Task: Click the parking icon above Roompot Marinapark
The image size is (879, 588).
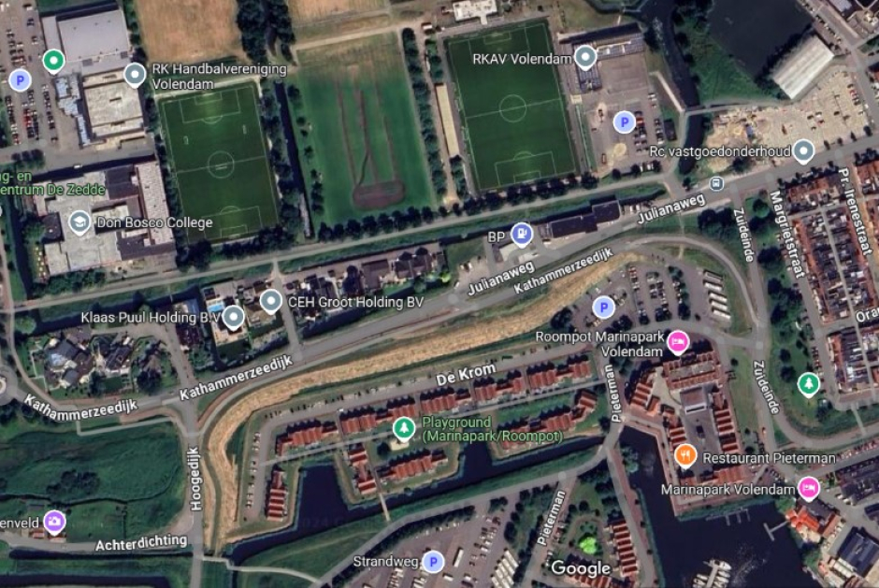Action: pyautogui.click(x=603, y=308)
